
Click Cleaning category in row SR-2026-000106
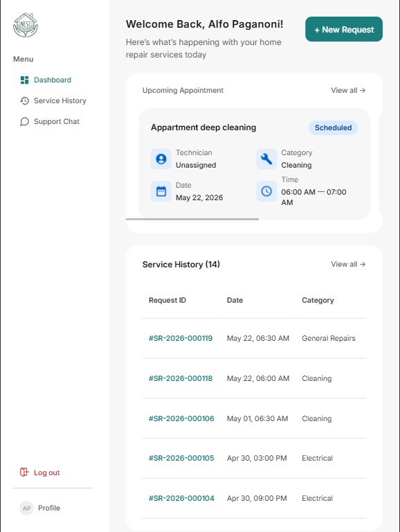tap(317, 418)
